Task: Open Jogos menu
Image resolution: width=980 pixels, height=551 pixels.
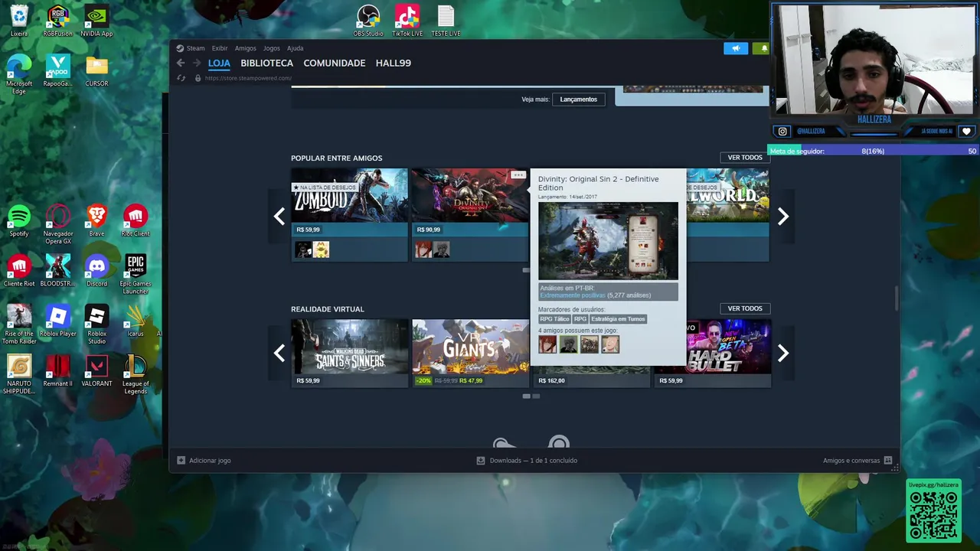Action: coord(272,48)
